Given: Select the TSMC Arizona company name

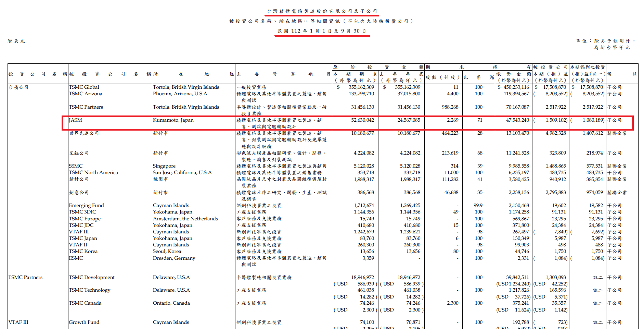Looking at the screenshot, I should pos(86,94).
